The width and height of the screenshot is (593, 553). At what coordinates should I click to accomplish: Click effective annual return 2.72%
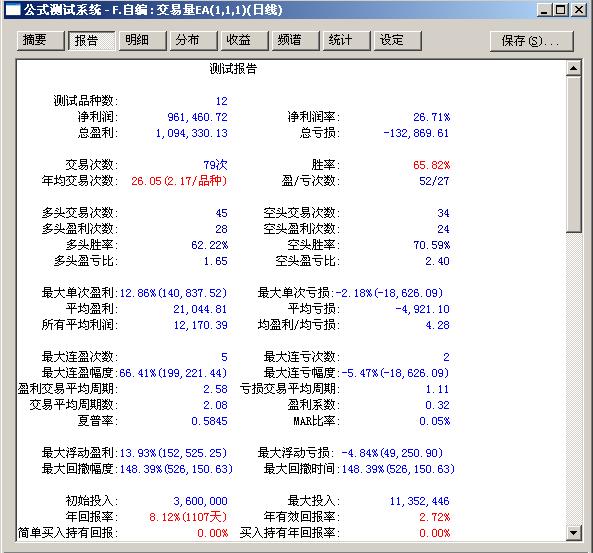tap(435, 517)
